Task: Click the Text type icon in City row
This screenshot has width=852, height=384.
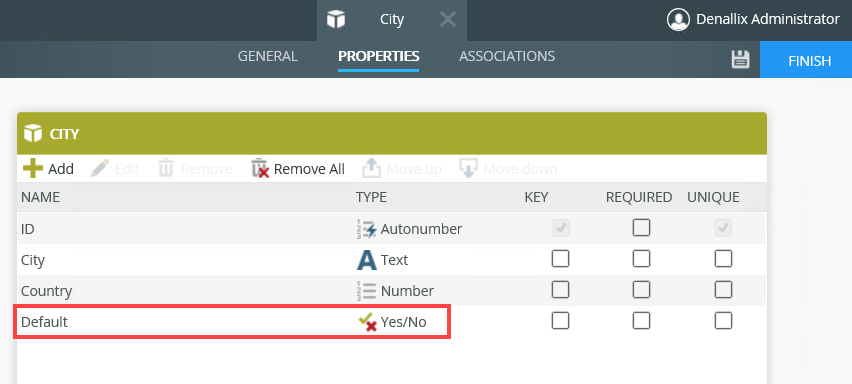Action: 367,260
